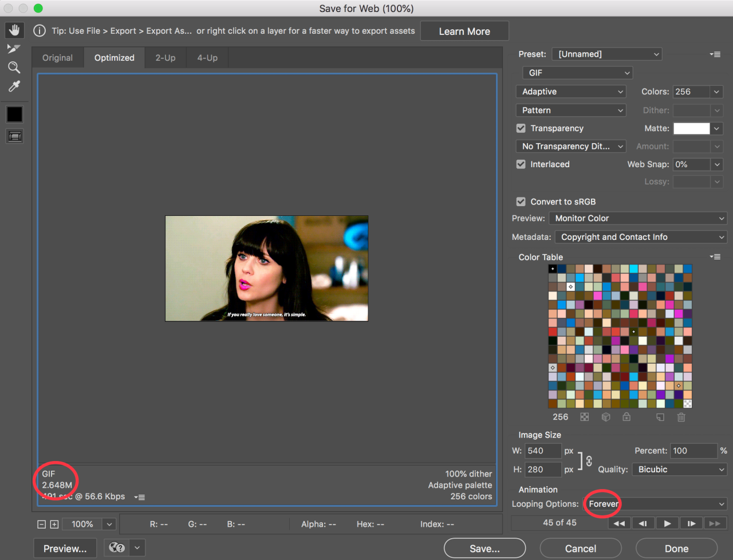This screenshot has height=560, width=733.
Task: Open the No Transparency Dither dropdown
Action: click(x=571, y=147)
